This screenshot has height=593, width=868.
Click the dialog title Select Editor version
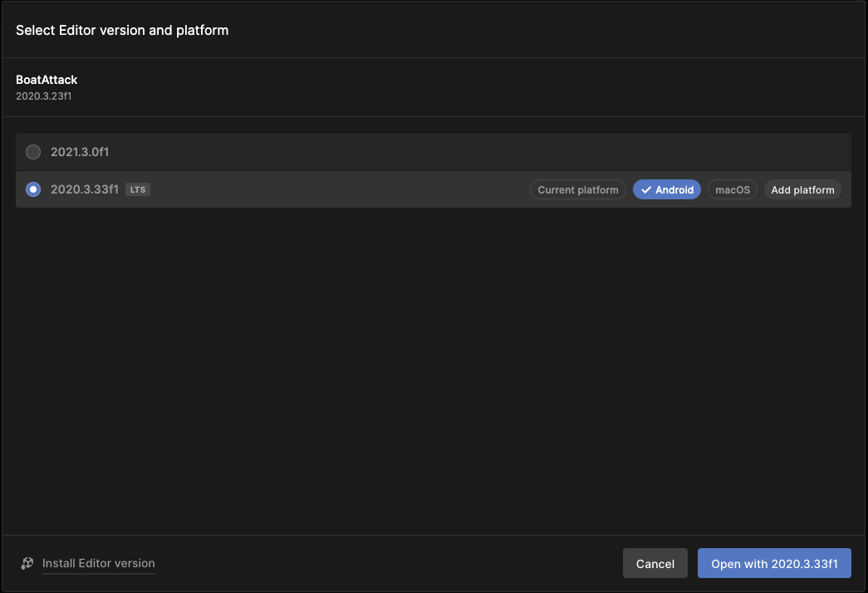pyautogui.click(x=122, y=30)
